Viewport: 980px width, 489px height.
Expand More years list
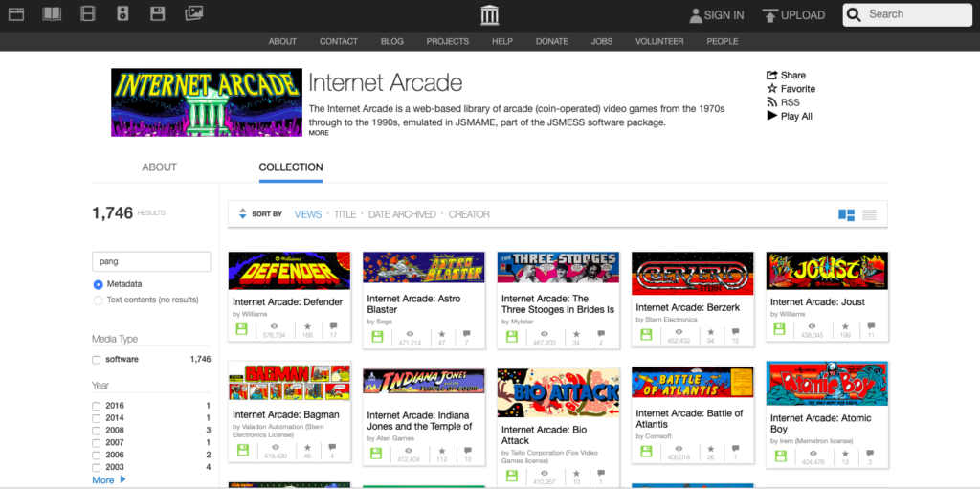pyautogui.click(x=109, y=480)
